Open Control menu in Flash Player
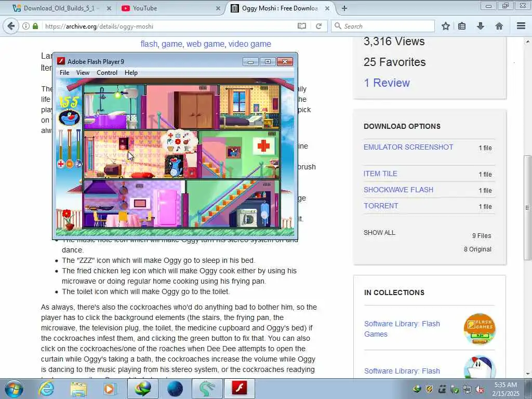 click(107, 73)
